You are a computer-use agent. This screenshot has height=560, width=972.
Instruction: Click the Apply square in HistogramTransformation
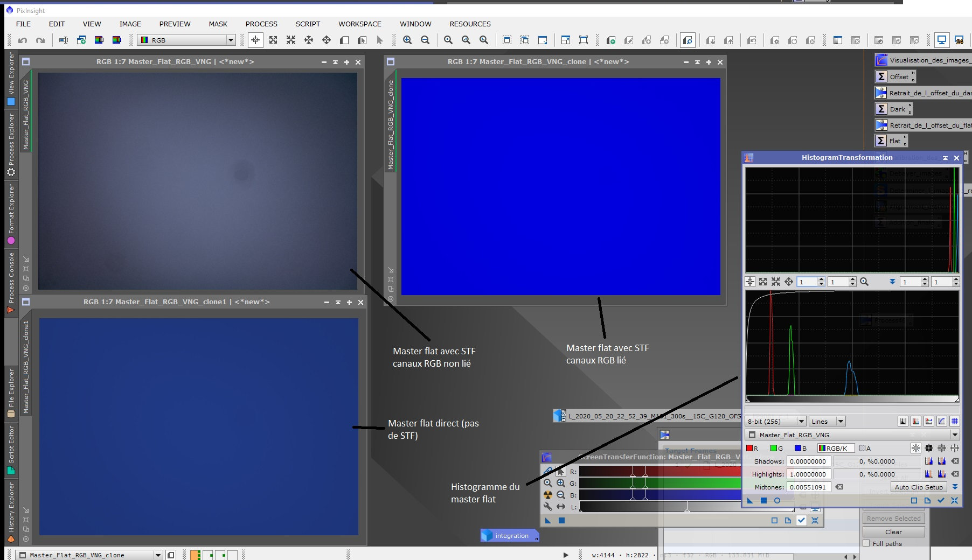763,500
